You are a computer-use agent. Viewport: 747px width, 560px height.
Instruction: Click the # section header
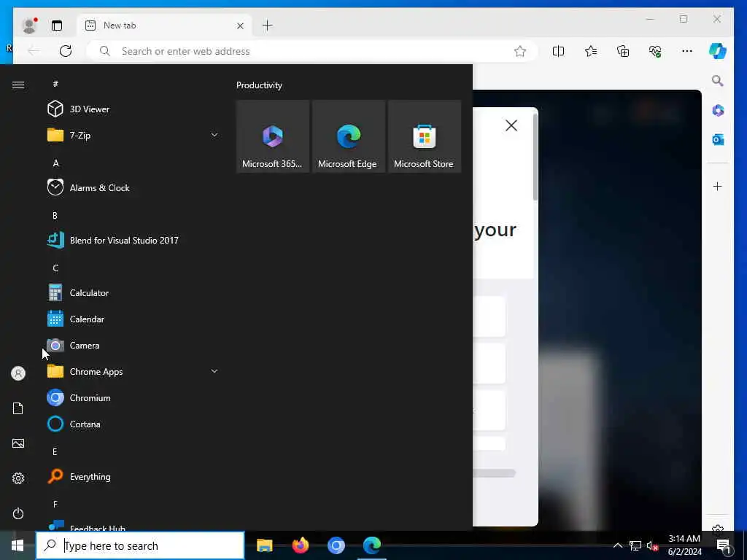tap(55, 84)
